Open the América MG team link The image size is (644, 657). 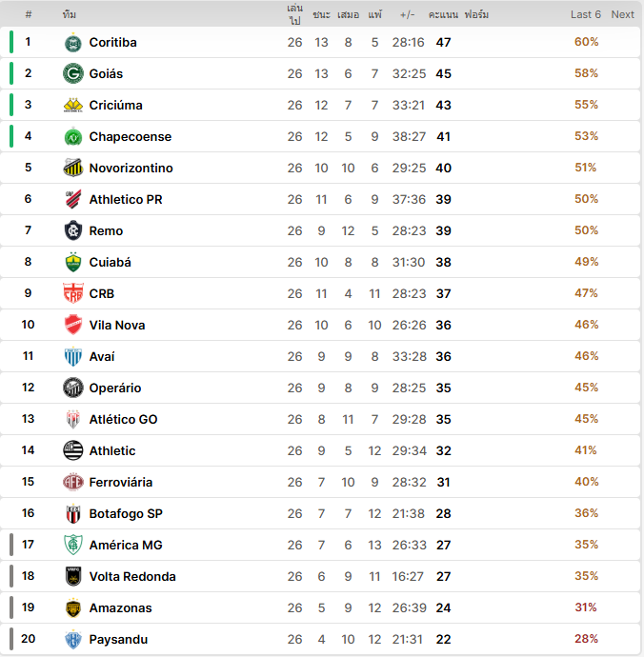click(x=126, y=546)
